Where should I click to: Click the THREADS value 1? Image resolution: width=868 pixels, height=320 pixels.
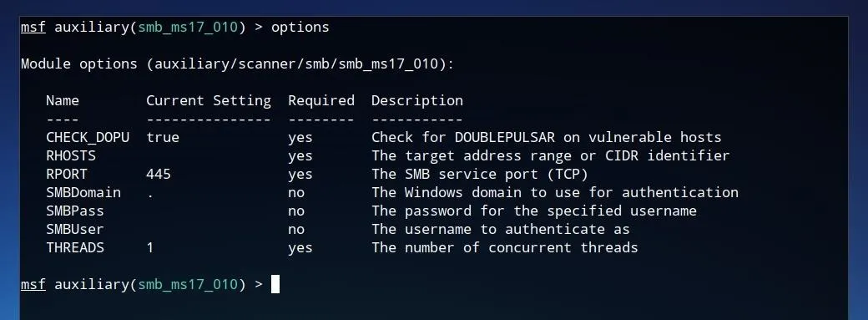(150, 247)
